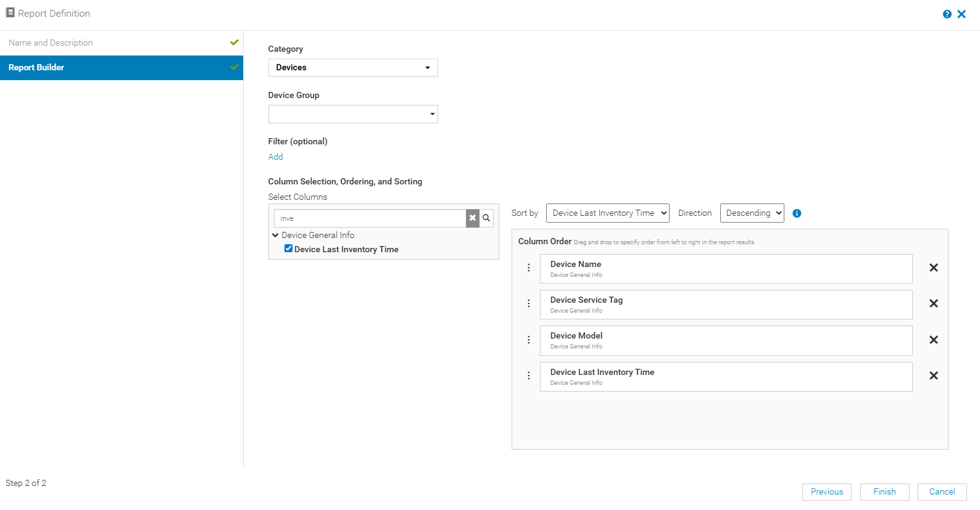Remove Device Last Inventory Time column
Viewport: 980px width, 510px height.
(x=933, y=376)
